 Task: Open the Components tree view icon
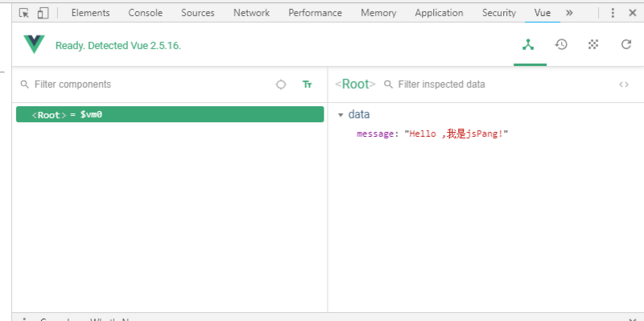coord(528,44)
